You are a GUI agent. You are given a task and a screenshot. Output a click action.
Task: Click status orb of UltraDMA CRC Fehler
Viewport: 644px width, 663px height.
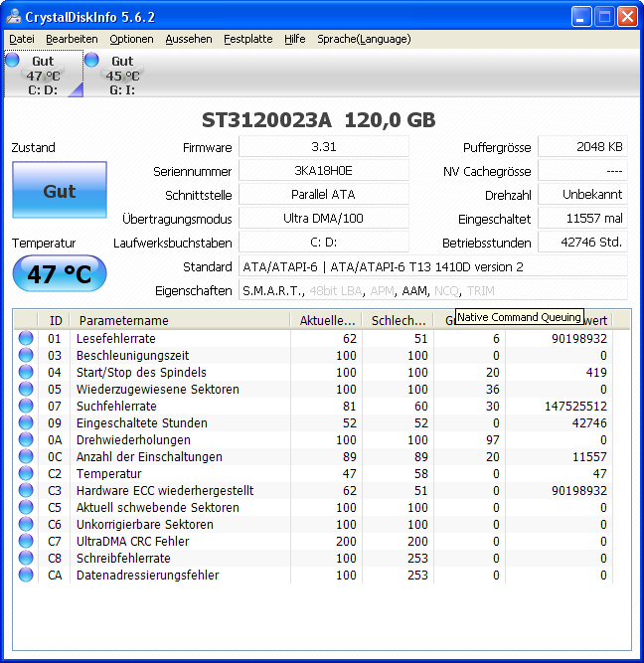pos(26,541)
